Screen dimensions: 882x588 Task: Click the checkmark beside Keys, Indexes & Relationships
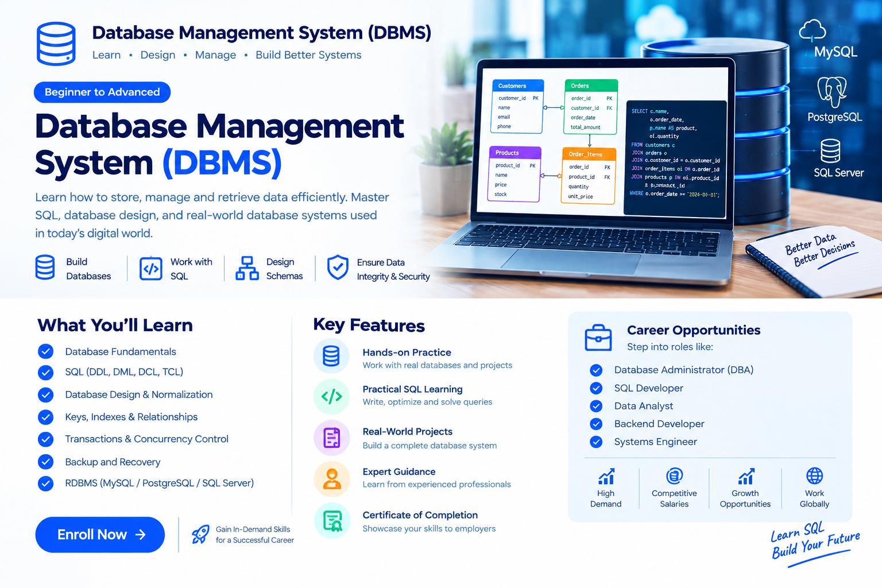(x=45, y=417)
